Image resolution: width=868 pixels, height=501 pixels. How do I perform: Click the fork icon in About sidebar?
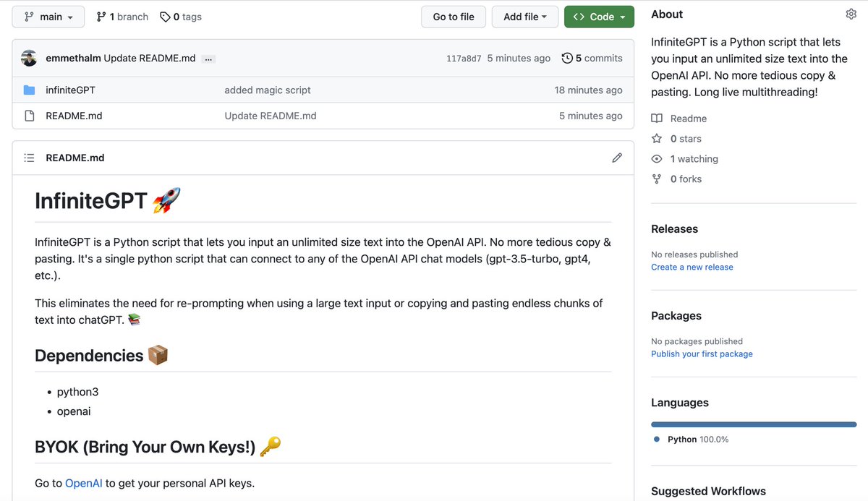tap(657, 179)
